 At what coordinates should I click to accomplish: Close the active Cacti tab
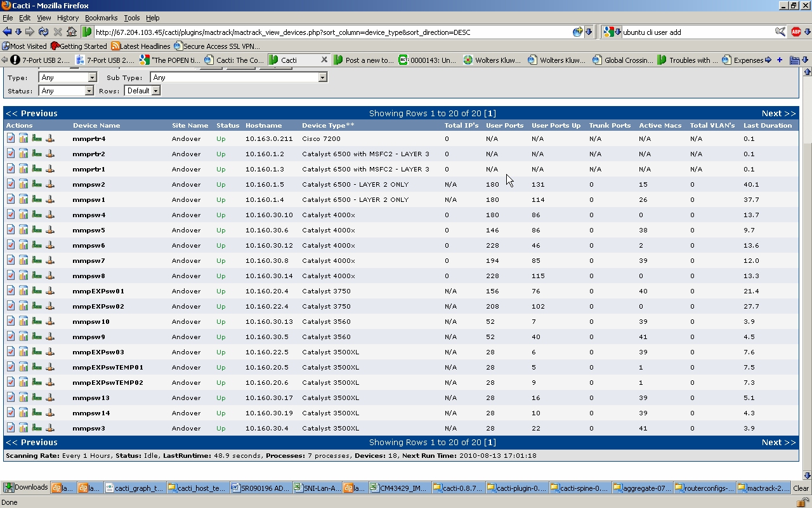click(x=324, y=60)
